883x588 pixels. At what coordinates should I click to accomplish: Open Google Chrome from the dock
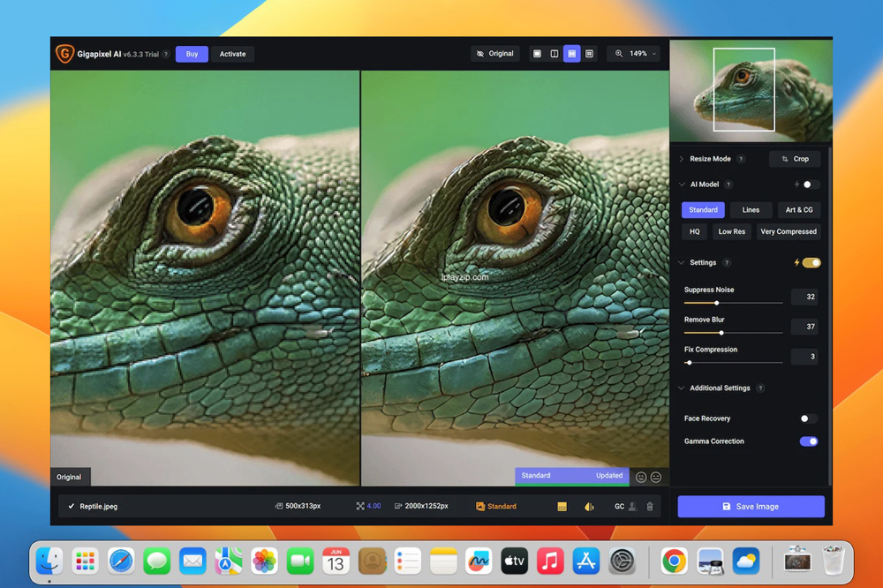[674, 561]
